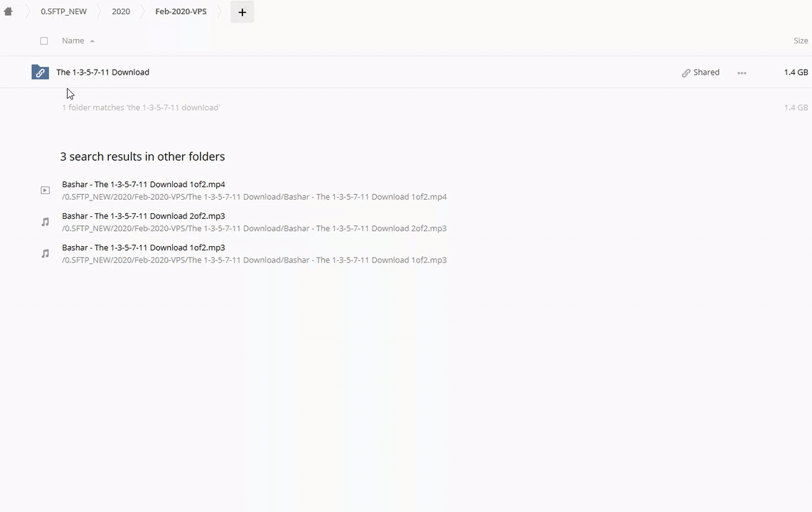Go to the Home folder icon
The width and height of the screenshot is (812, 512).
8,11
